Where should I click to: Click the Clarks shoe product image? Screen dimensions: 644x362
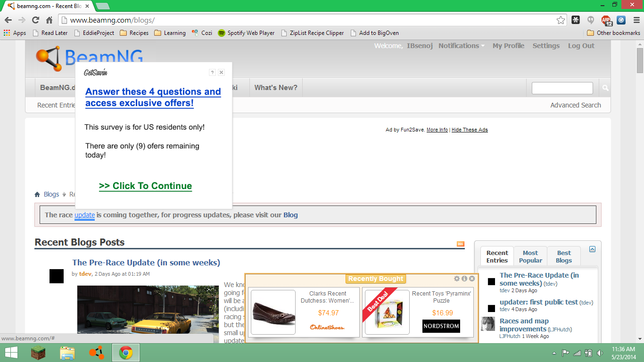coord(273,312)
